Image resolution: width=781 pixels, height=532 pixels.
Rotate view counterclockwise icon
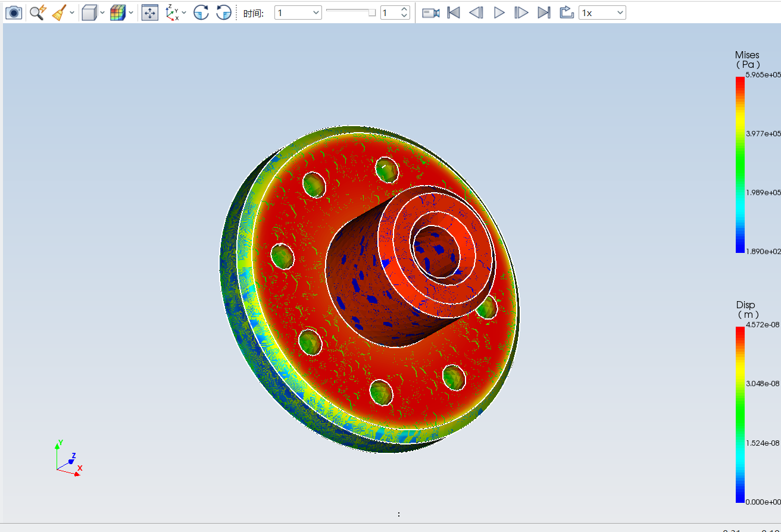(224, 12)
